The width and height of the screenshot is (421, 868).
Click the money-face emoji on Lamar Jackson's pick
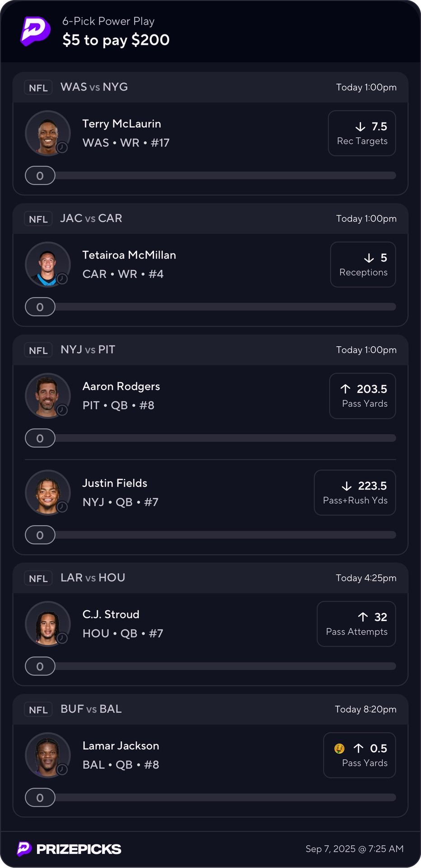point(339,749)
